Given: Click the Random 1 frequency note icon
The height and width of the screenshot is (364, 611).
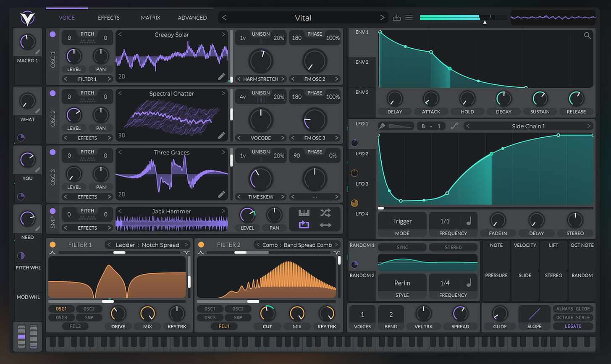Looking at the screenshot, I should pyautogui.click(x=469, y=283).
